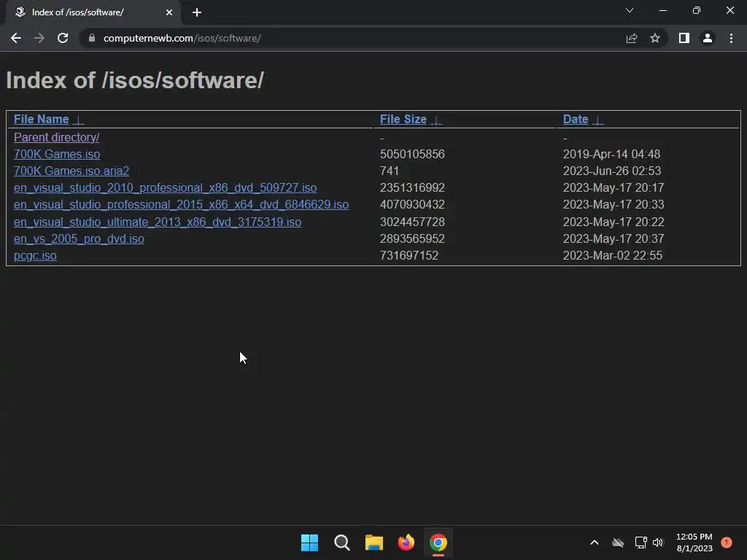
Task: Open Chrome's three-dot menu
Action: [x=731, y=38]
